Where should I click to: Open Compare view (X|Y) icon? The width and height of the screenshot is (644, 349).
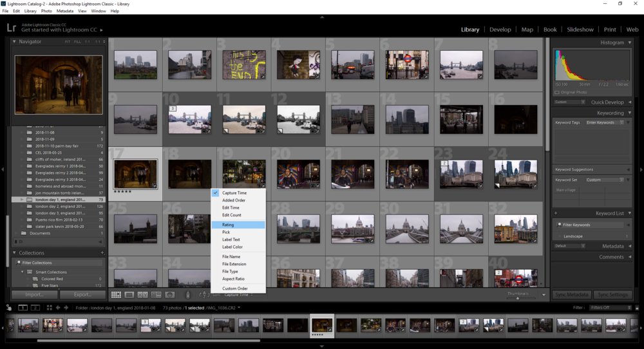pos(142,295)
